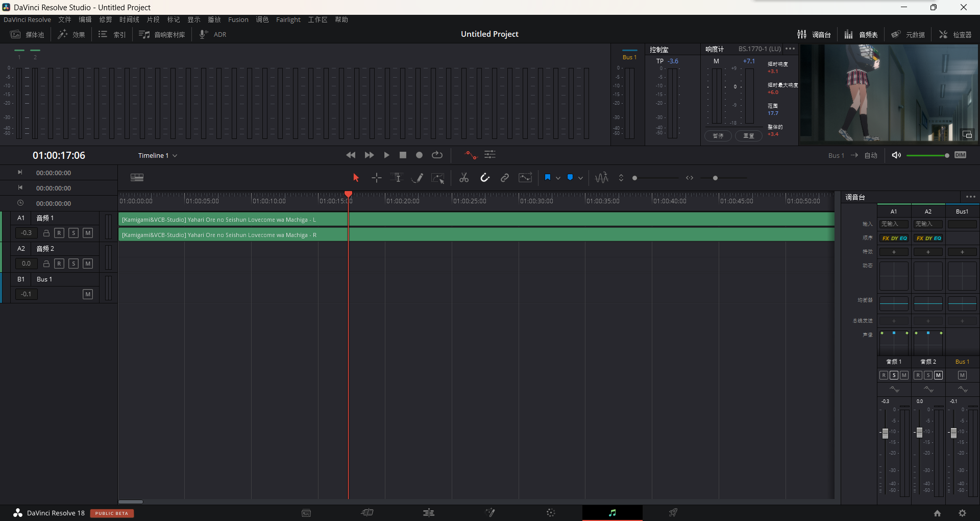980x521 pixels.
Task: Open the 检查器 inspector panel
Action: (955, 35)
